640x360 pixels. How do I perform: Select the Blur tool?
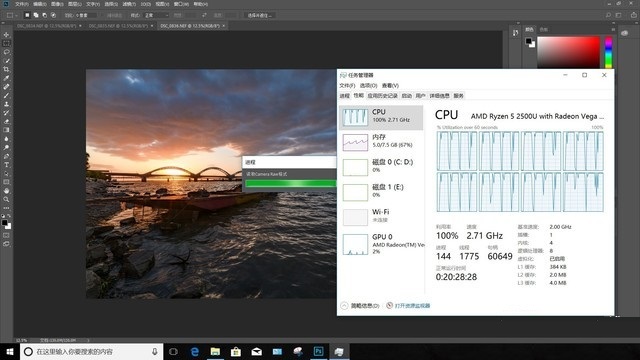pyautogui.click(x=6, y=139)
